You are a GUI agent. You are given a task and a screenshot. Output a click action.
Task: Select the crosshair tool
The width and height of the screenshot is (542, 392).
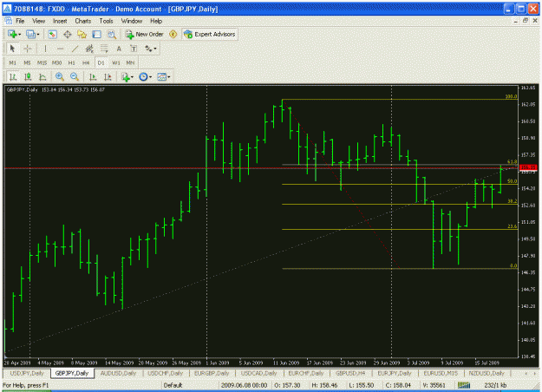pos(27,49)
